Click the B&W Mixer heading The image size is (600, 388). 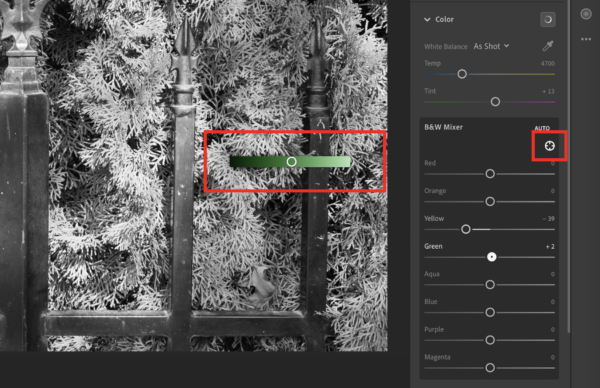[443, 127]
